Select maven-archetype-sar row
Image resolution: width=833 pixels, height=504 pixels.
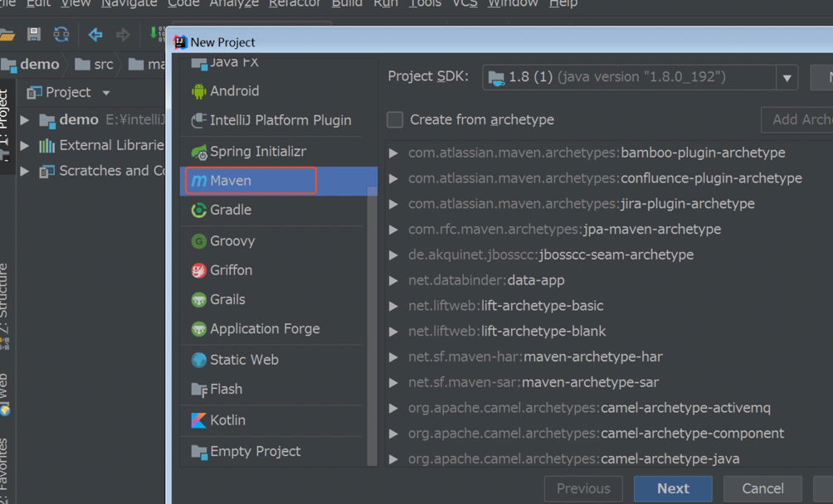point(609,382)
